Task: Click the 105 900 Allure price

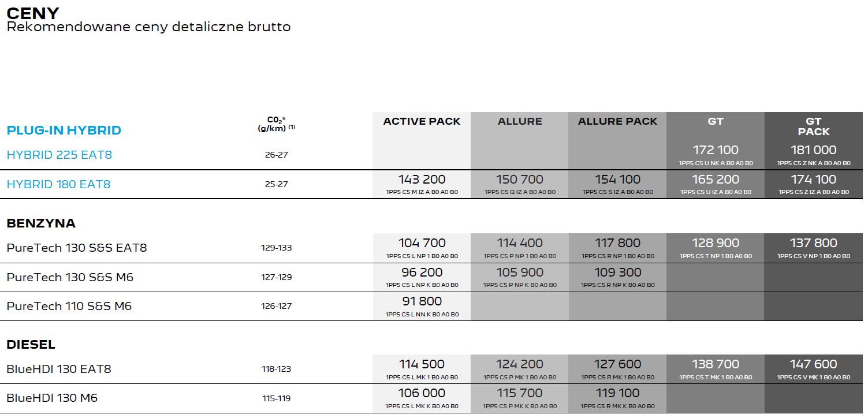Action: pyautogui.click(x=520, y=273)
